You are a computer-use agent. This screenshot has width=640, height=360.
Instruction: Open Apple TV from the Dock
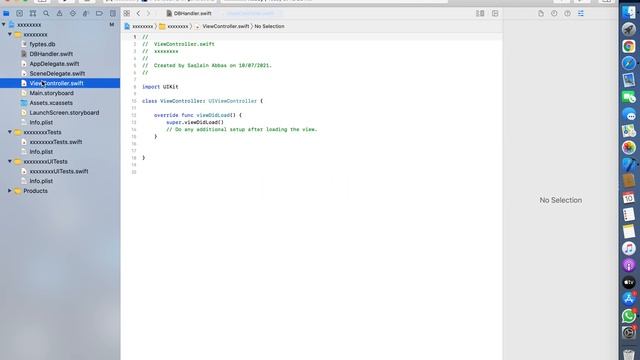point(629,282)
